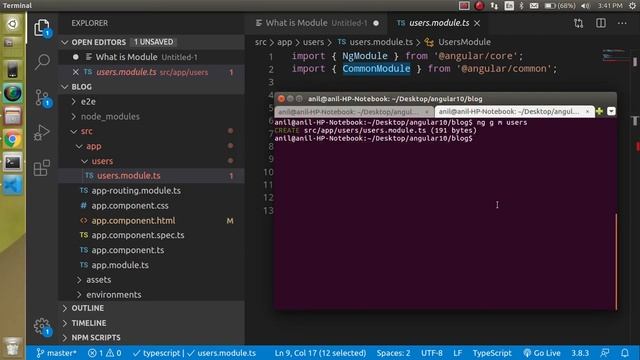Viewport: 640px width, 360px height.
Task: Open system settings gear in top panel
Action: [x=633, y=5]
